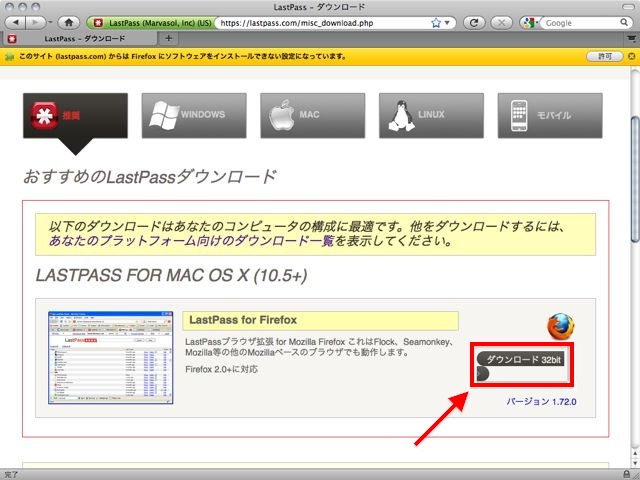
Task: Click the LASTPASS FOR MAC OS X (10.5+) heading
Action: click(171, 276)
